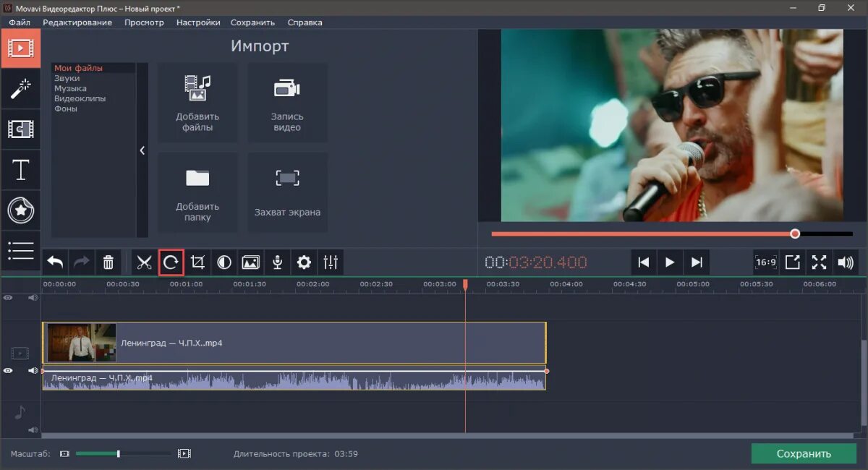
Task: Zoom in timeline with large-frame icon
Action: coord(184,453)
